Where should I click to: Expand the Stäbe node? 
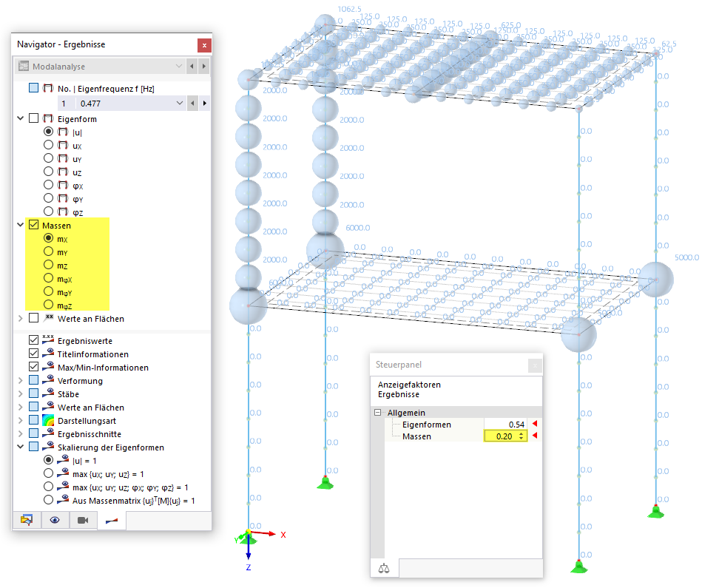click(20, 393)
